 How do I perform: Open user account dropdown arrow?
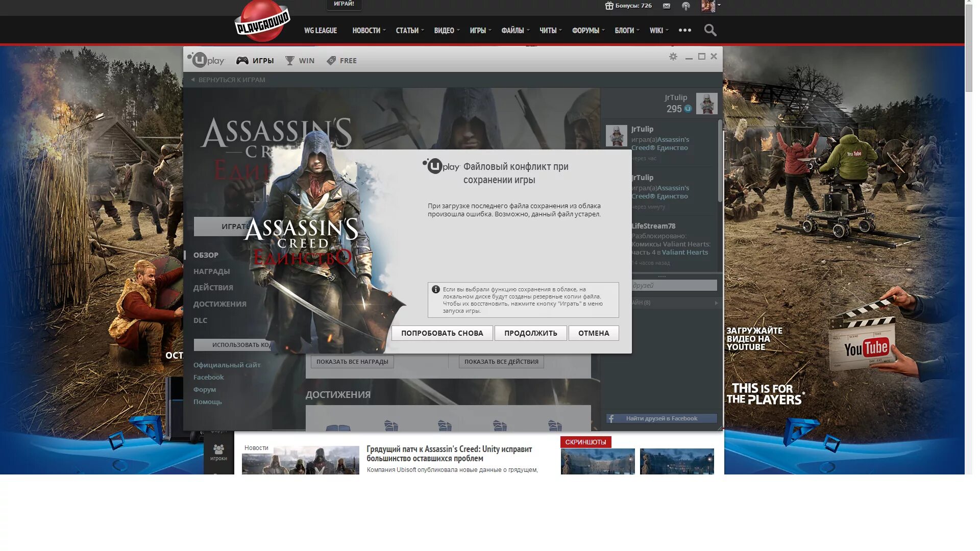(x=719, y=5)
